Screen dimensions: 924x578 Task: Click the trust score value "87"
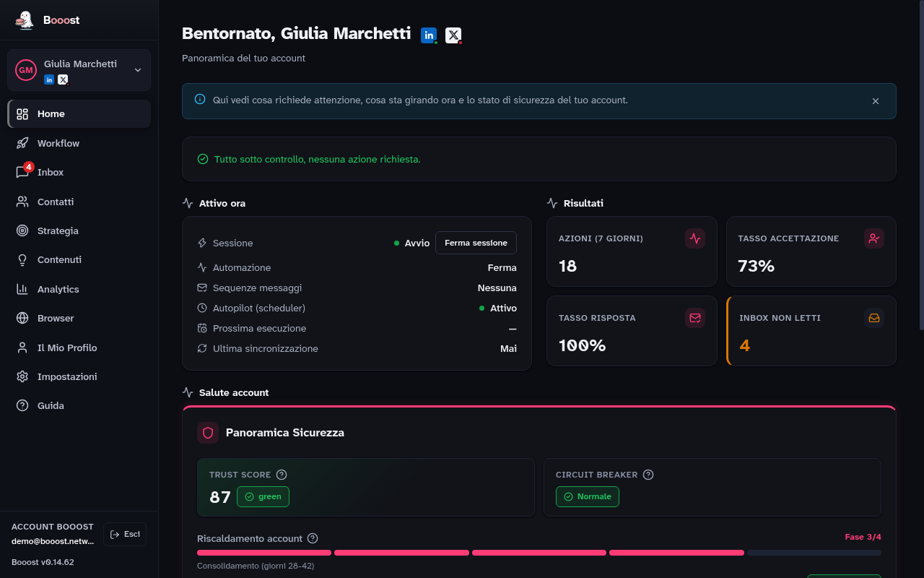tap(220, 497)
